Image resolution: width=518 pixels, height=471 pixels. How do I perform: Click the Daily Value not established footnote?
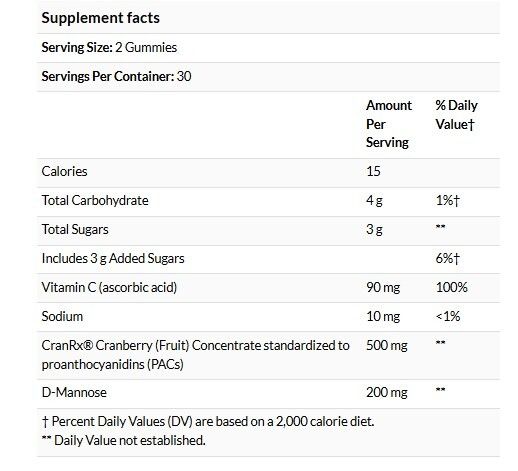tap(123, 441)
